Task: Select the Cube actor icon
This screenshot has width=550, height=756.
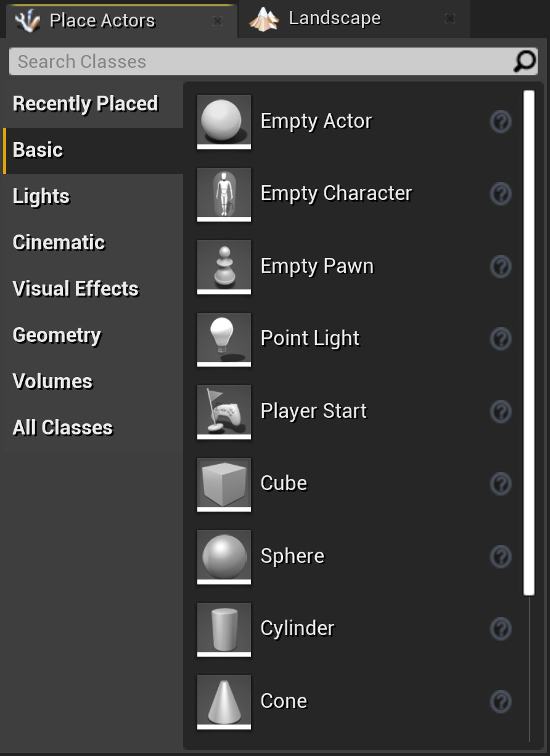Action: click(223, 484)
